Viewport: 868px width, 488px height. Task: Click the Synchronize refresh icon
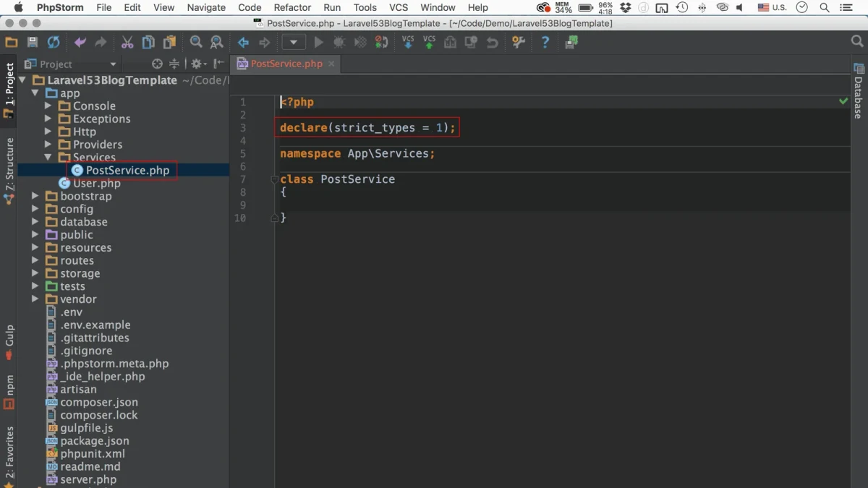[54, 43]
